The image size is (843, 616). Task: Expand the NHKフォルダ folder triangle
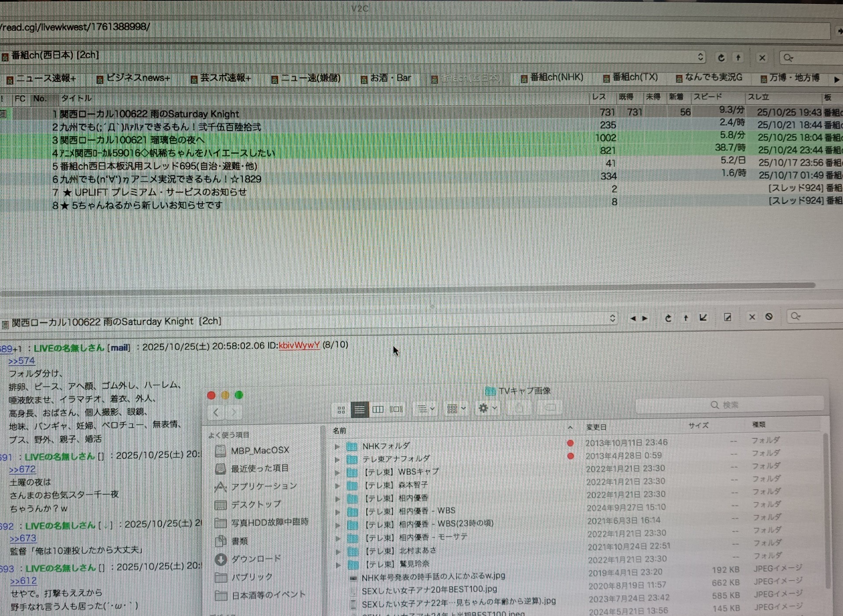[x=337, y=447]
